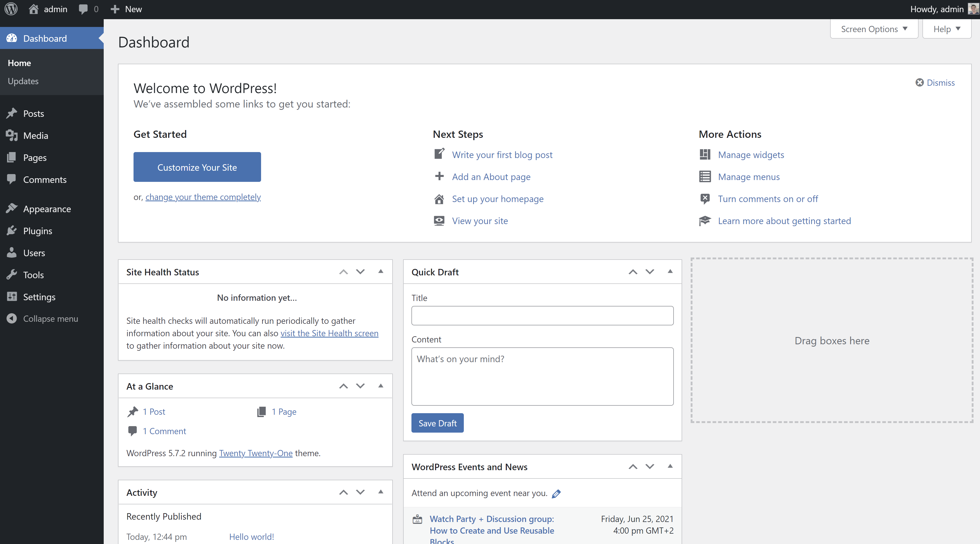Click into the Quick Draft Title field
The height and width of the screenshot is (544, 980).
[x=542, y=316]
